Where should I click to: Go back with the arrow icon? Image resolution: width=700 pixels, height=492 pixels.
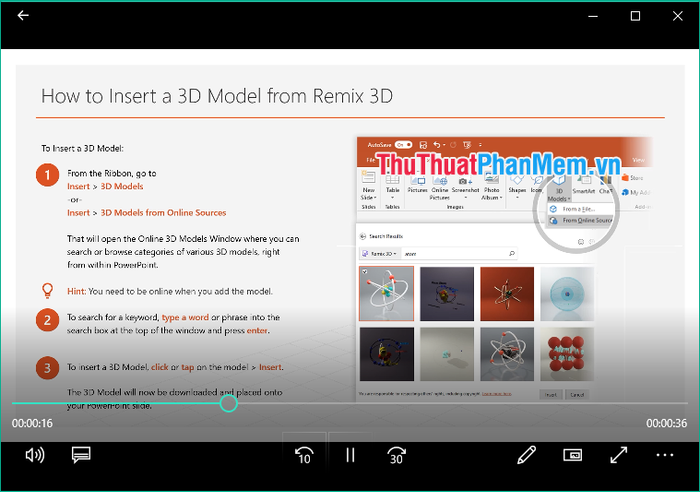23,16
